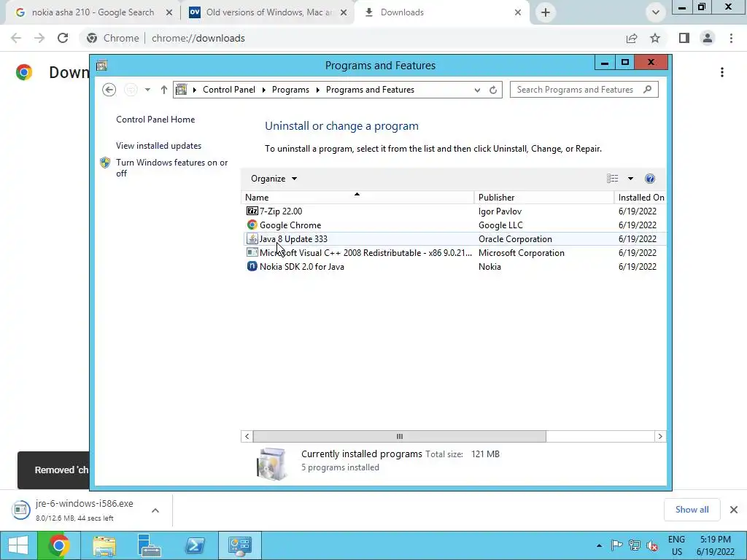Go back in Programs and Features window
This screenshot has width=747, height=560.
(x=109, y=90)
